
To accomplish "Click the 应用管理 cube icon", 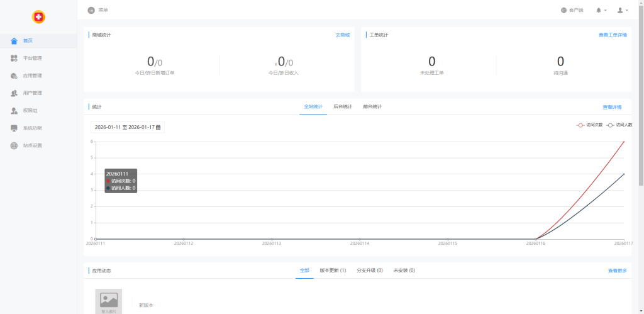I will click(x=14, y=76).
